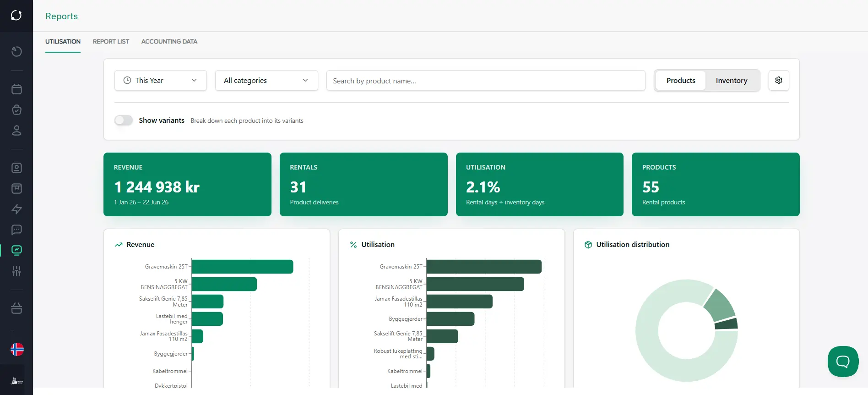
Task: Click the Kabeltrommel label in Revenue chart
Action: point(170,371)
